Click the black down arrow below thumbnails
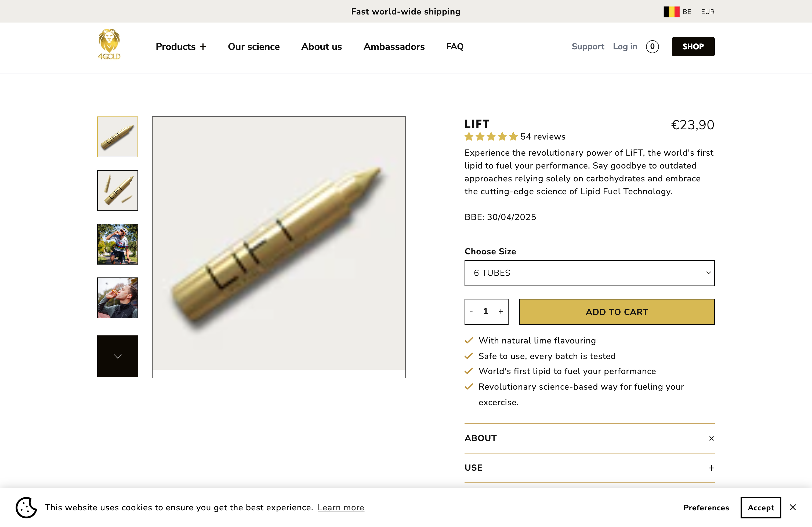812x527 pixels. click(117, 356)
